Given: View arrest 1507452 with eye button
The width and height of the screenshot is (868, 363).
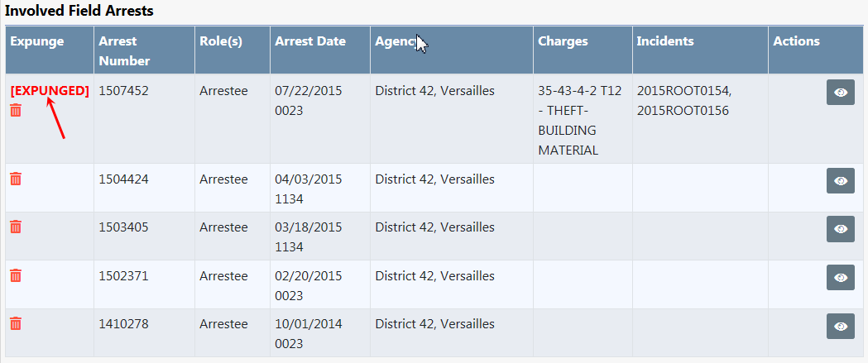Looking at the screenshot, I should point(840,93).
